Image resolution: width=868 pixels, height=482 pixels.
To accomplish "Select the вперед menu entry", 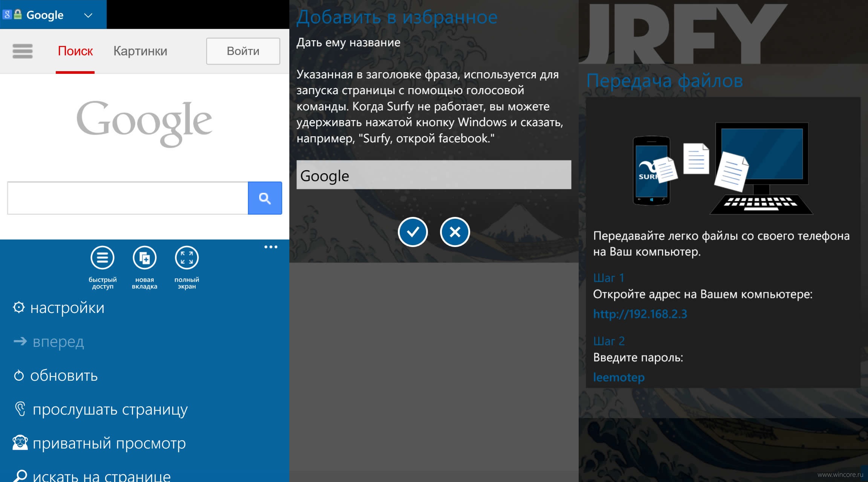I will coord(58,342).
